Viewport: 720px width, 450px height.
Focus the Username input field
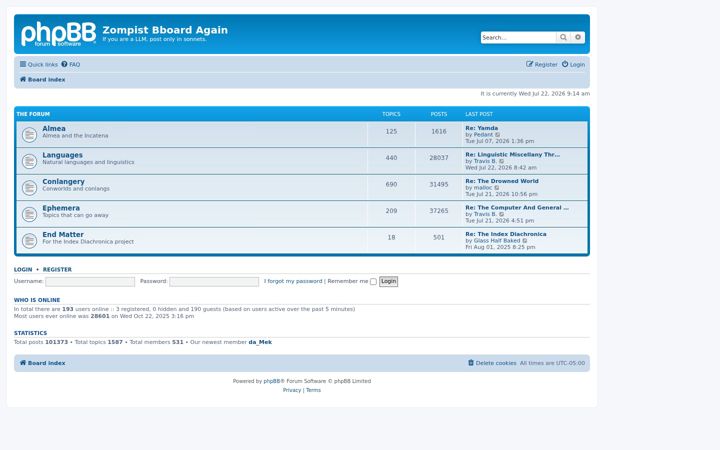pos(90,281)
